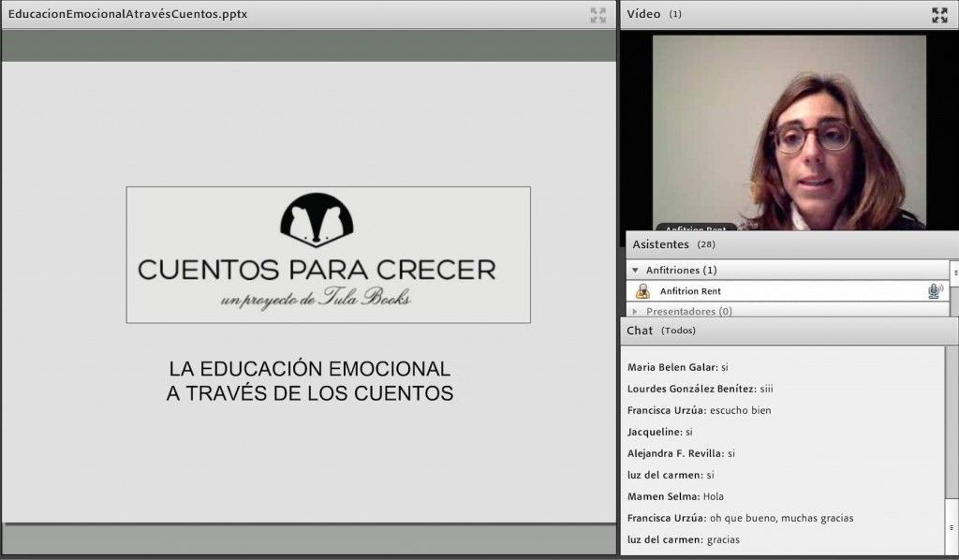Select the Asistentes (28) pod title

(x=673, y=243)
